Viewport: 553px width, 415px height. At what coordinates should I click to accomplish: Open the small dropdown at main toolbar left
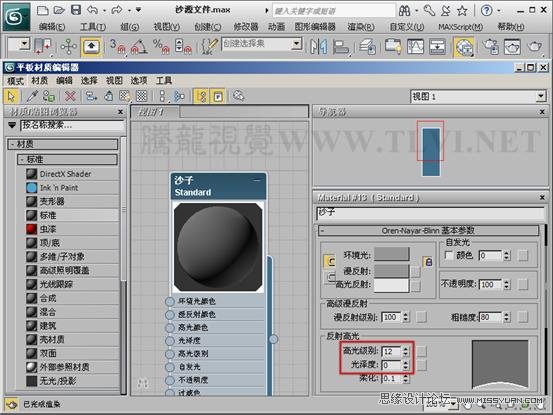point(24,44)
